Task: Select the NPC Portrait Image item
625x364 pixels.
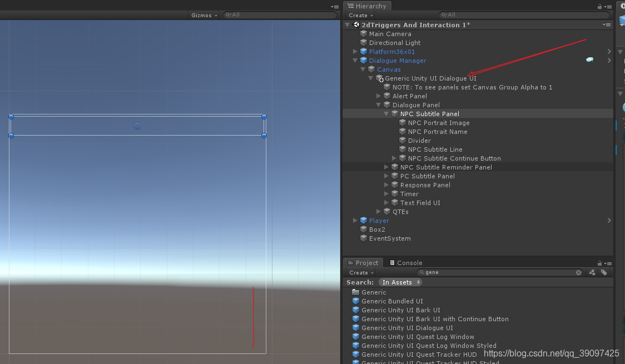Action: coord(432,123)
